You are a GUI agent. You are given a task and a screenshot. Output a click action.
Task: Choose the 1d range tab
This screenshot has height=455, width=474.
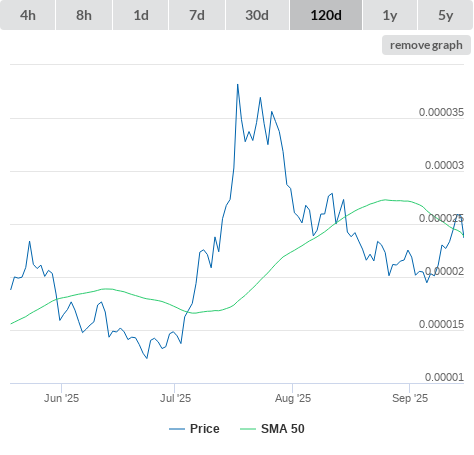(141, 15)
